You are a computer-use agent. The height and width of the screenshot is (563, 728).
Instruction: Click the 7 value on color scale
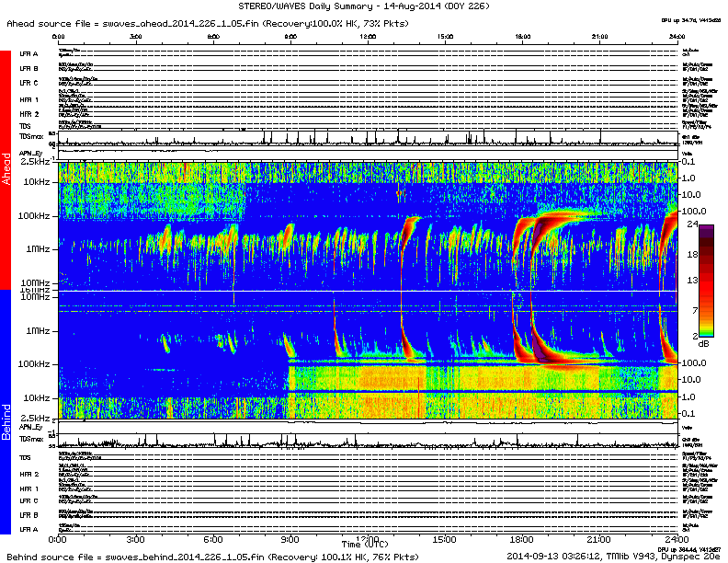(x=695, y=310)
